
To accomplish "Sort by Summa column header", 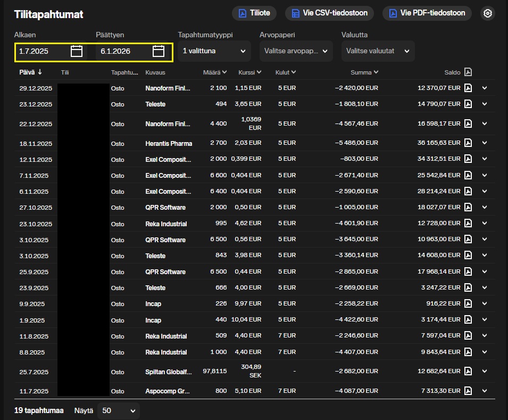I will point(364,72).
